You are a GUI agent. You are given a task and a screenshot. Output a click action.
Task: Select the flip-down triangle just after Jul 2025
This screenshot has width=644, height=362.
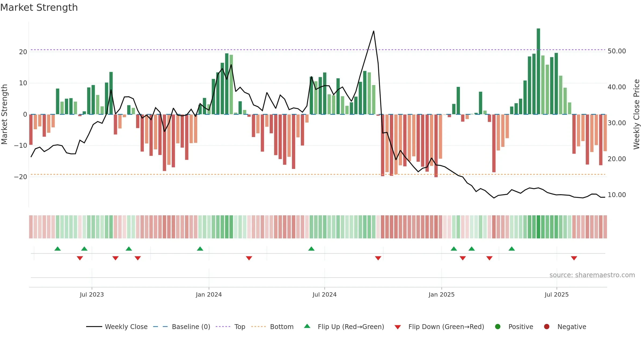click(x=574, y=258)
